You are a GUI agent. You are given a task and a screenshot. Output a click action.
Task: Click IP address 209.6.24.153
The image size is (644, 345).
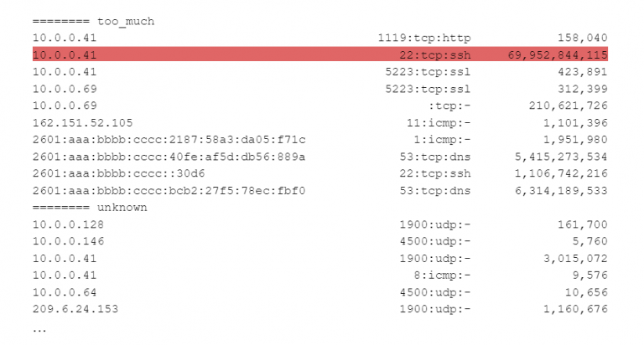[x=75, y=309]
